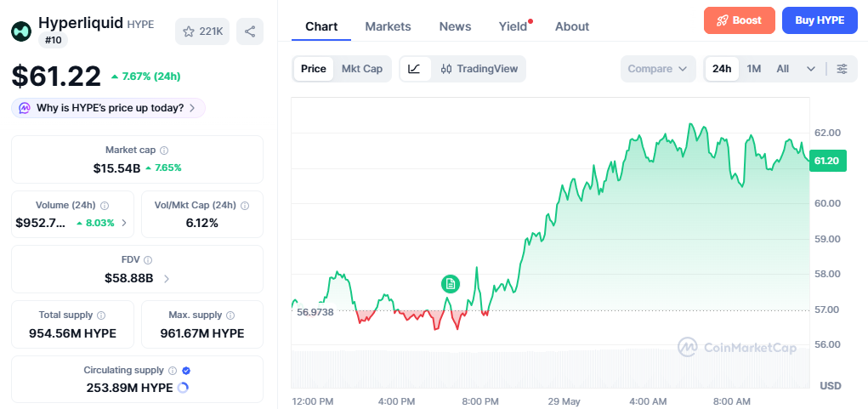This screenshot has height=409, width=868.
Task: Click the USD currency label on chart
Action: click(831, 385)
